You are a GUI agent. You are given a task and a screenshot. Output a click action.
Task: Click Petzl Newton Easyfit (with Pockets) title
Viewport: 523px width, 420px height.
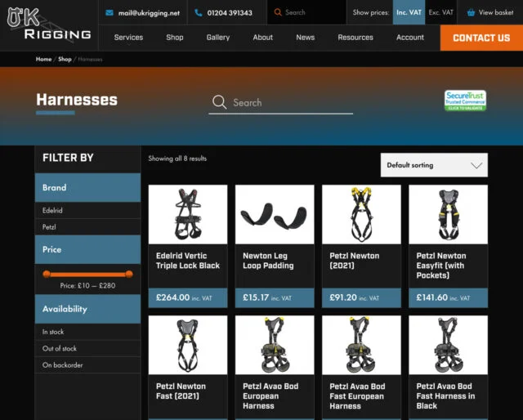coord(441,266)
